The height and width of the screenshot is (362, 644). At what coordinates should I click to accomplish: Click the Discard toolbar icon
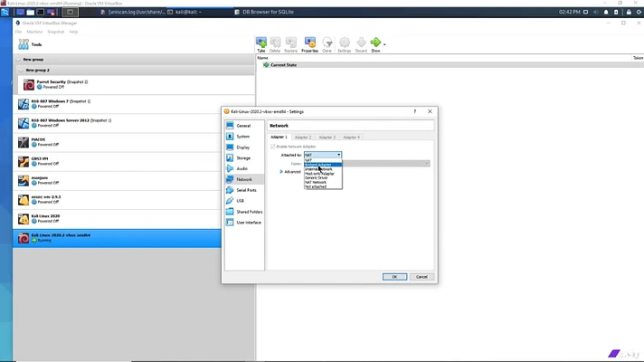(x=361, y=43)
